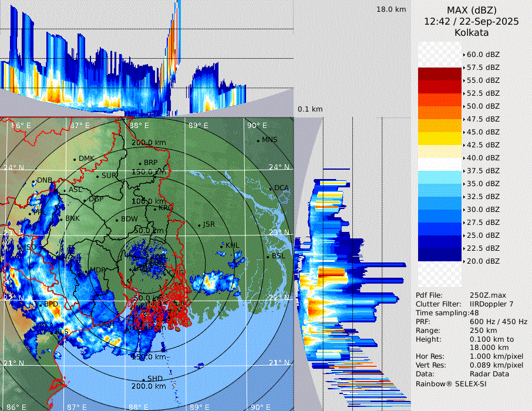The image size is (532, 411).
Task: Click the navy 20.0 dBZ legend swatch
Action: click(440, 255)
